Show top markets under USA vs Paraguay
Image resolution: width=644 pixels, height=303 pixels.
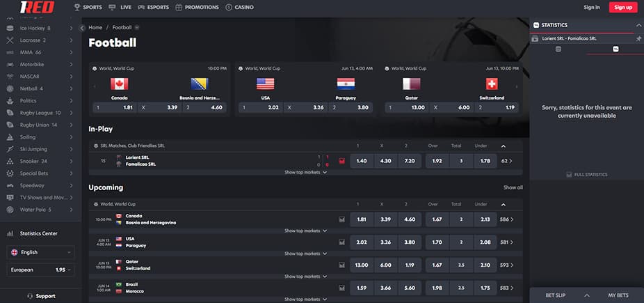(305, 254)
